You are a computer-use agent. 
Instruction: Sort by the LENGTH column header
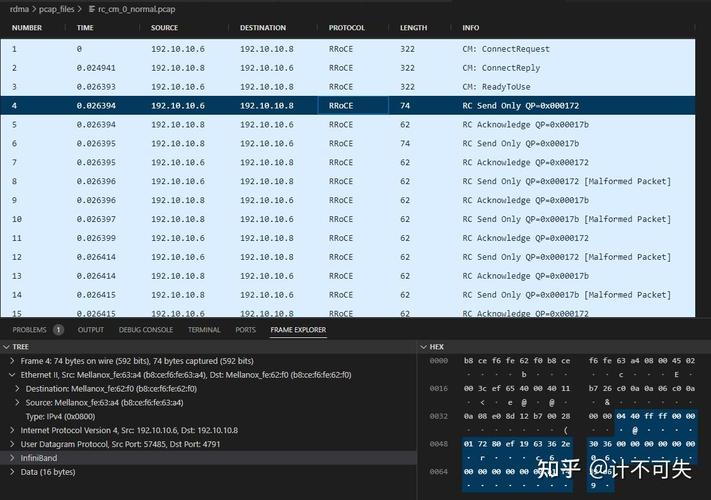point(413,28)
